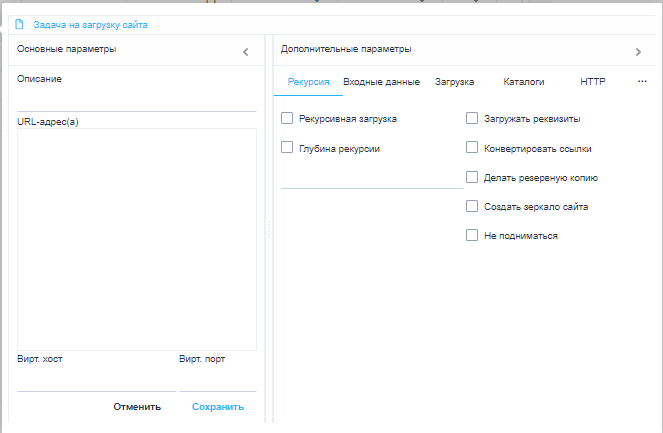Toggle Создать зеркало сайта checkbox
The image size is (663, 433).
pyautogui.click(x=472, y=206)
